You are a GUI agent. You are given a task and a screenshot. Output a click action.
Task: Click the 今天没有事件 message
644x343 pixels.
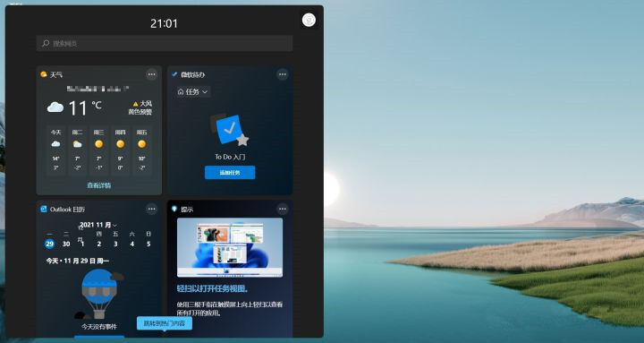(x=99, y=327)
